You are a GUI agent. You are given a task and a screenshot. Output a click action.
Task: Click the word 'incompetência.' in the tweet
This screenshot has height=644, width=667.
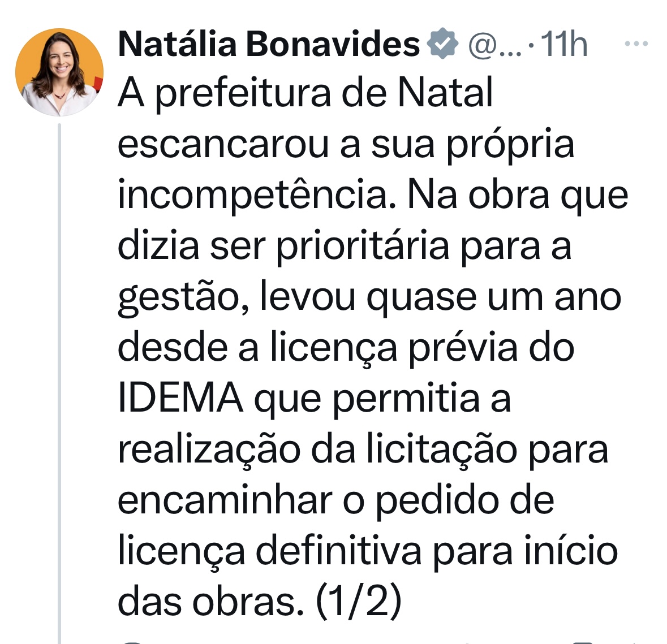click(257, 196)
